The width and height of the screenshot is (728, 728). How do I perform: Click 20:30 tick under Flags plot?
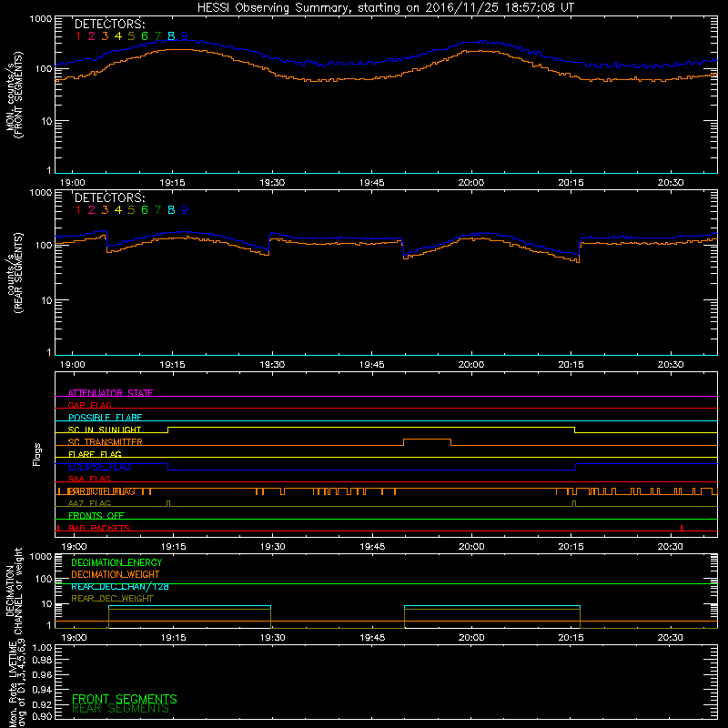(671, 547)
